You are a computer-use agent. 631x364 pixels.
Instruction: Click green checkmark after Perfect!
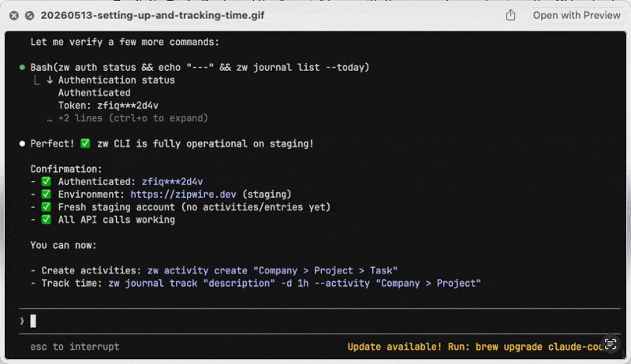point(85,143)
